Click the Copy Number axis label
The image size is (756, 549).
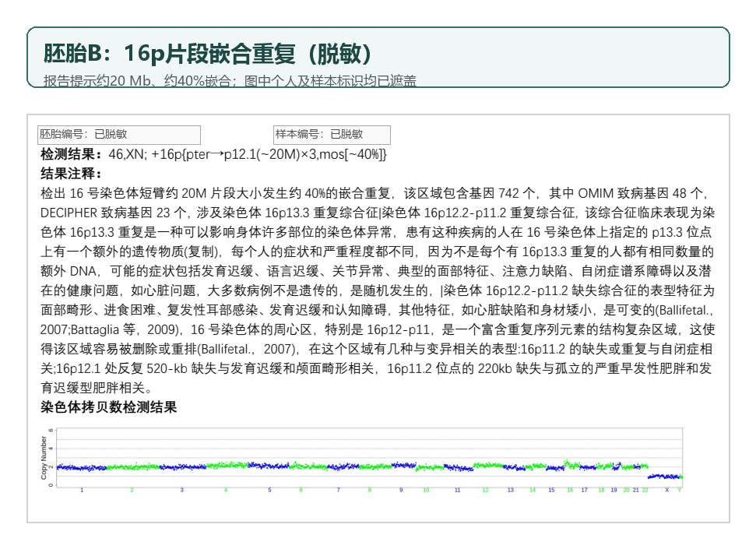pyautogui.click(x=44, y=457)
